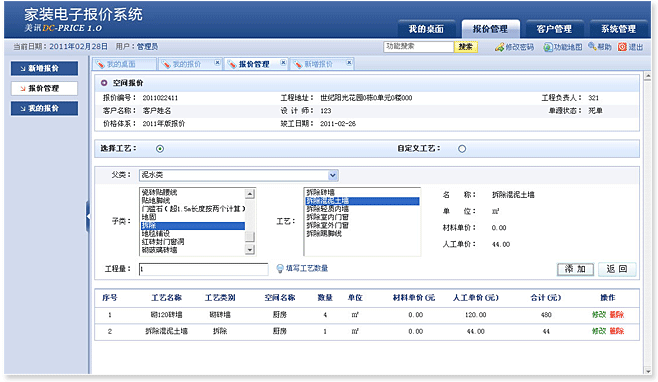Screen dimensions: 658x382
Task: Switch to 客户管理 top navigation tab
Action: click(554, 29)
